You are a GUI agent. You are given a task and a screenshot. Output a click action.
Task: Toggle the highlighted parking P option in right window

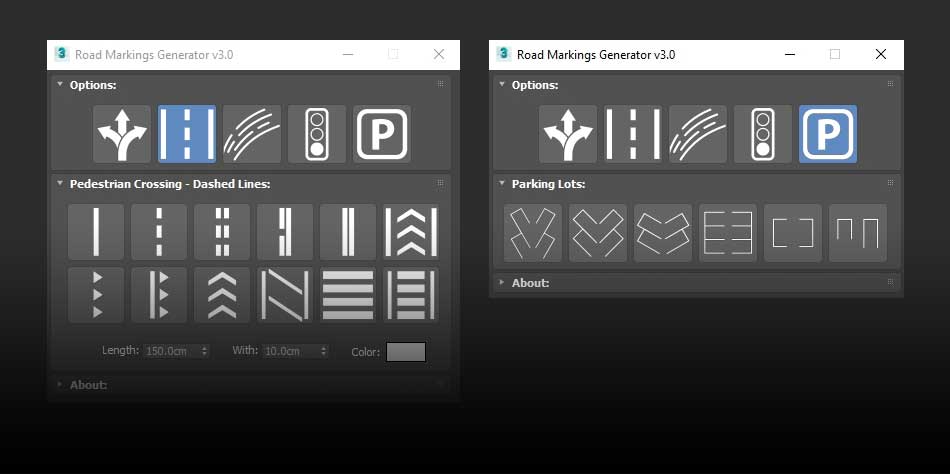point(827,134)
